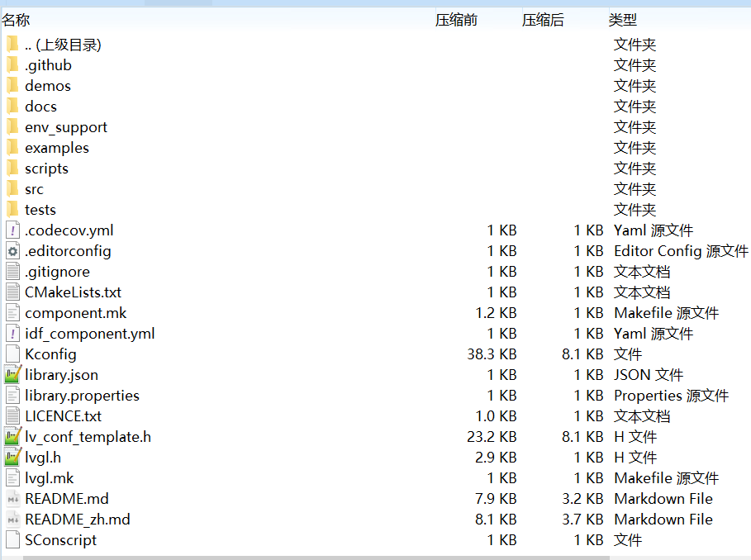Screen dimensions: 751x560
Task: Click the library.json file icon
Action: point(12,375)
